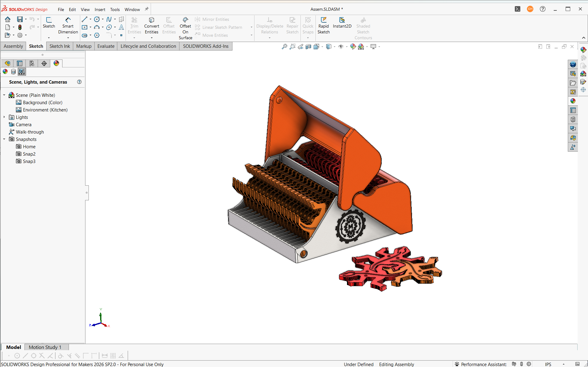Select the Spline sketch tool
588x367 pixels.
(109, 19)
